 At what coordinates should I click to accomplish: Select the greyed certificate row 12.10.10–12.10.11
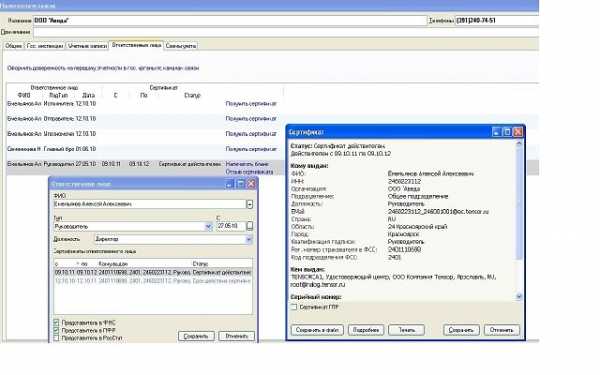pos(153,281)
